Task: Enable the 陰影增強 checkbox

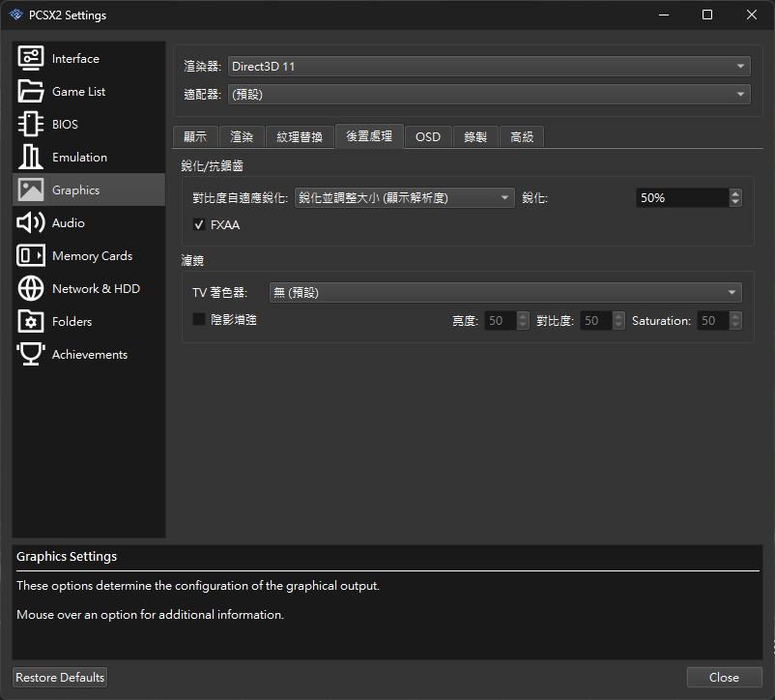Action: (x=200, y=319)
